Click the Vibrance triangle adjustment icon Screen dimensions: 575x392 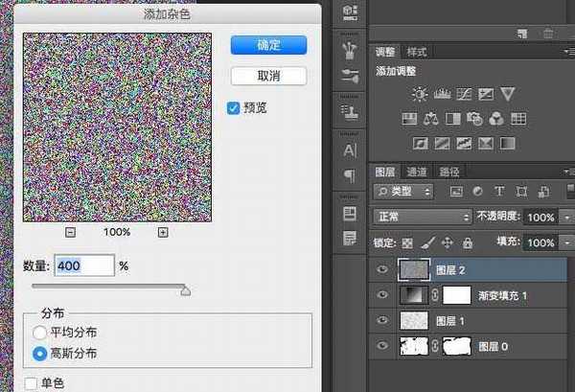click(508, 94)
